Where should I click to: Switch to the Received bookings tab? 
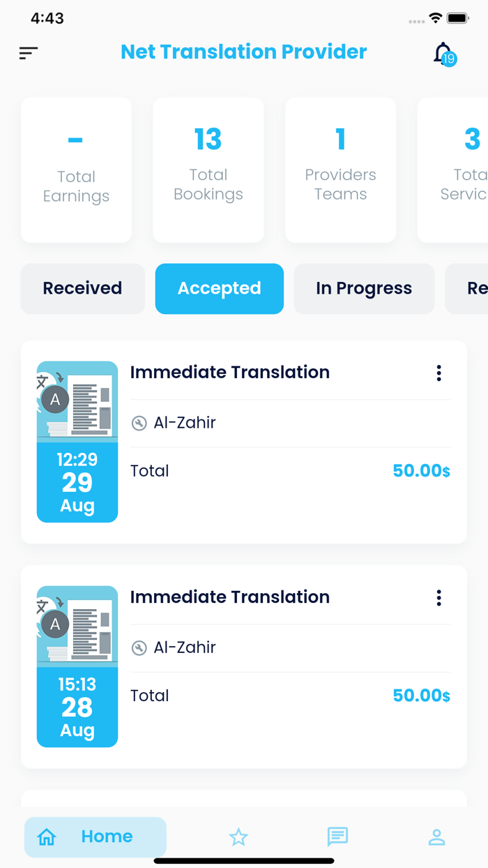[82, 288]
